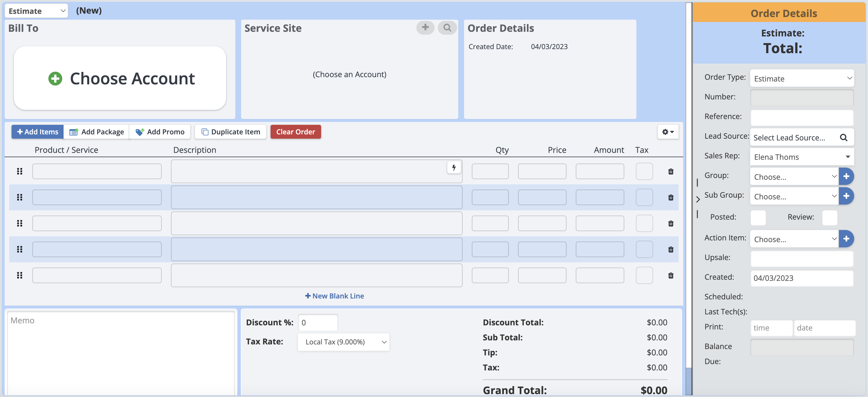The width and height of the screenshot is (868, 397).
Task: Toggle the Posted checkbox
Action: pyautogui.click(x=758, y=217)
